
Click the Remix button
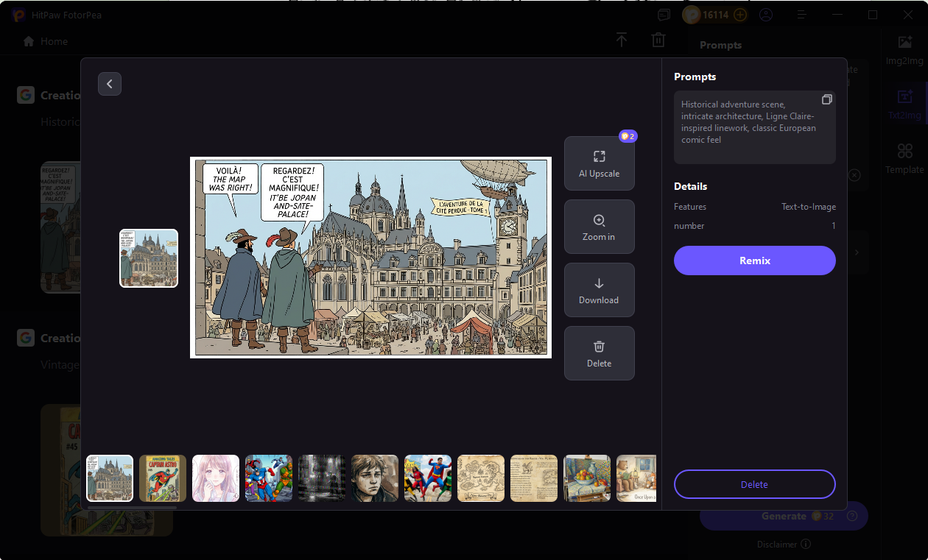tap(754, 260)
